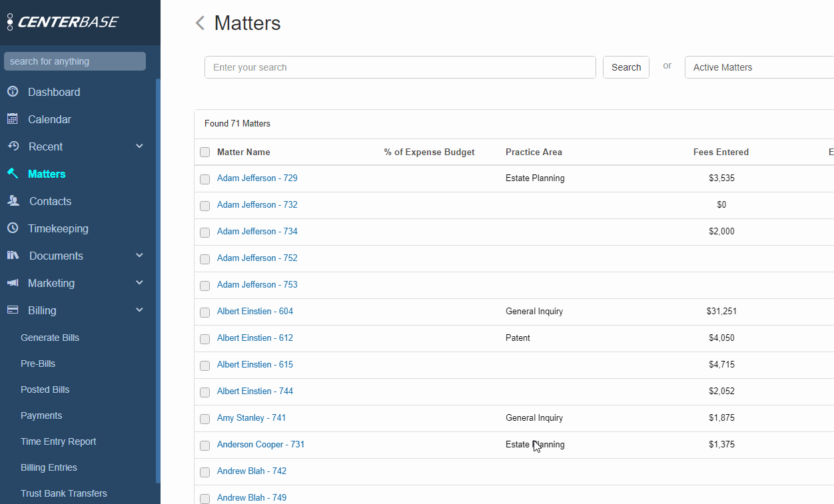
Task: Collapse the Billing menu chevron
Action: (x=139, y=310)
